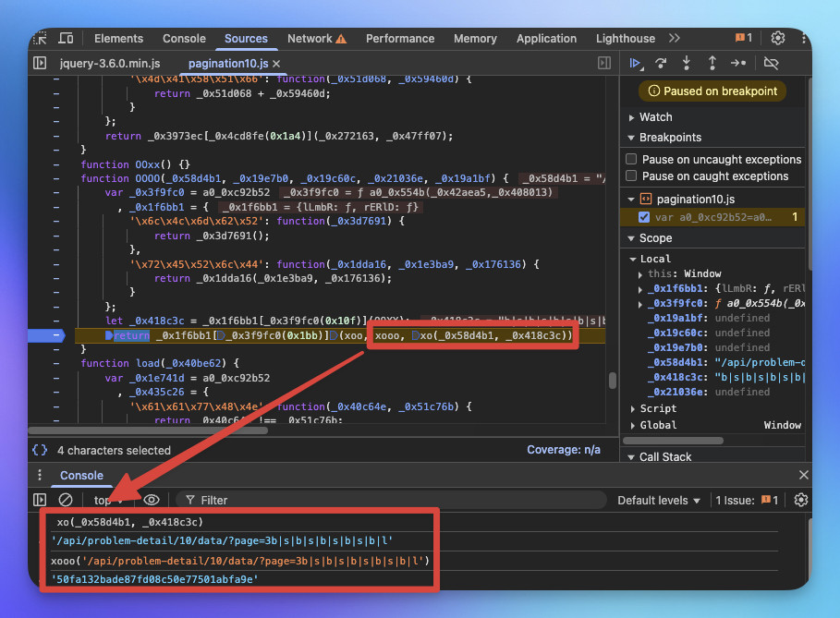This screenshot has height=618, width=840.
Task: Switch to the Console tab in top bar
Action: click(x=184, y=39)
